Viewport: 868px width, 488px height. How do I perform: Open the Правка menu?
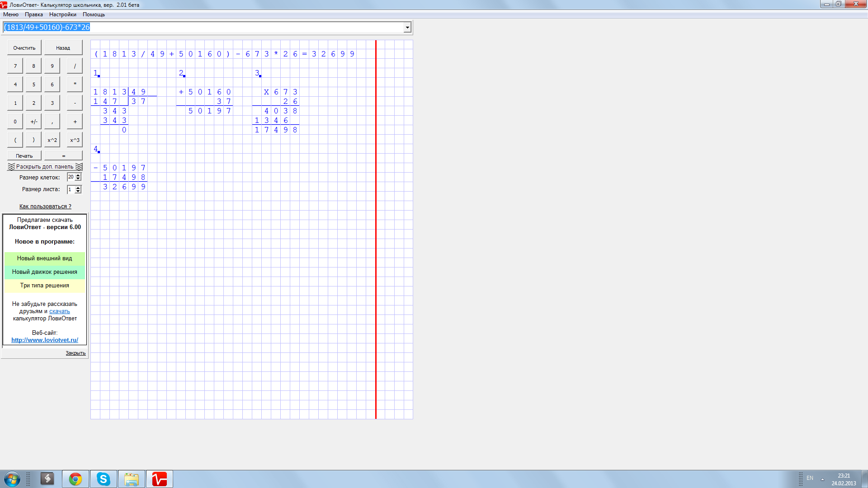point(34,14)
